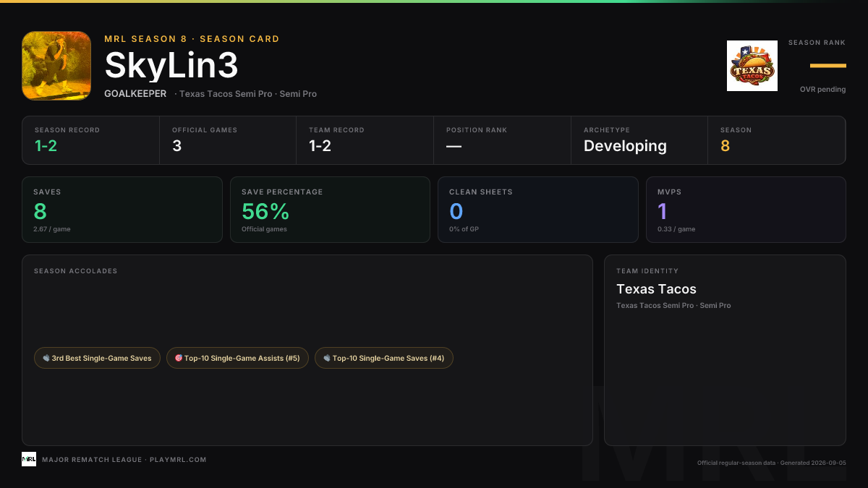Click the 0.33 / game MVP average
Screen dimensions: 868x488
click(x=676, y=229)
